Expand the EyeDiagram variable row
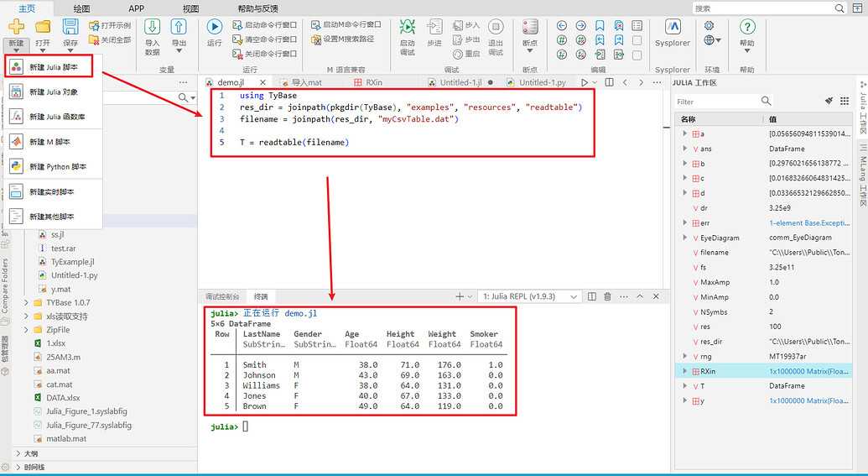 pos(685,238)
